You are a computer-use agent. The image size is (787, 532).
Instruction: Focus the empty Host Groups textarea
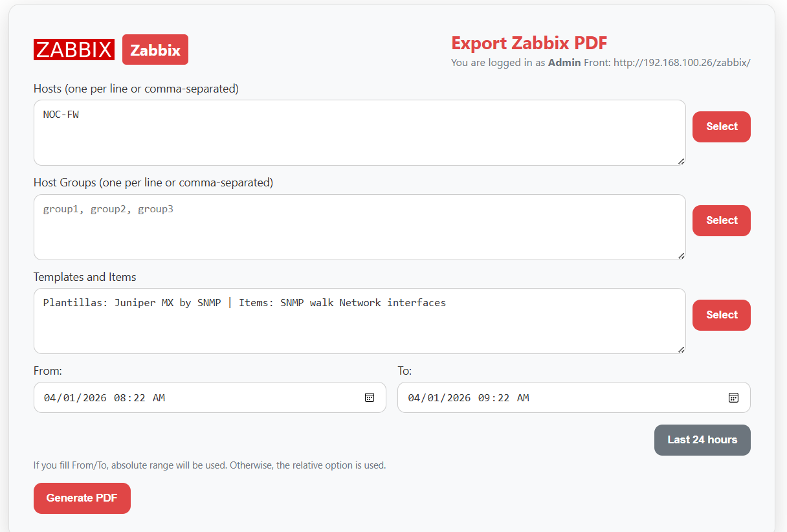point(359,227)
